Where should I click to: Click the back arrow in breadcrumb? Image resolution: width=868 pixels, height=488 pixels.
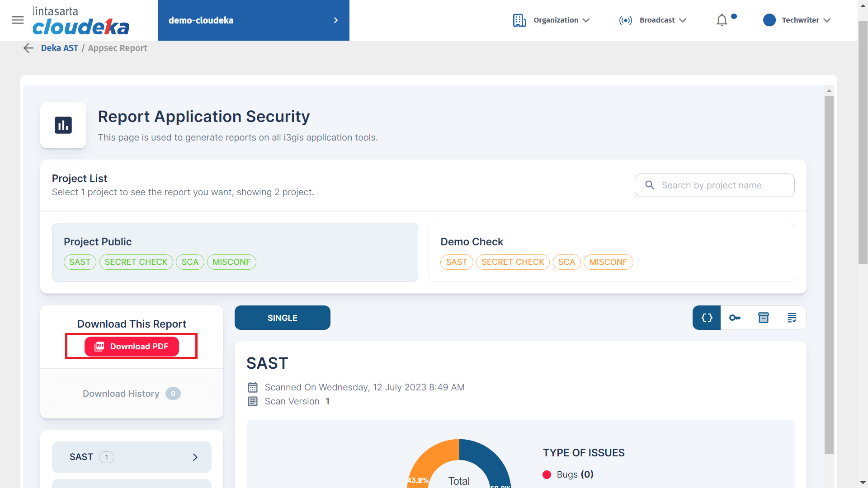pyautogui.click(x=28, y=48)
